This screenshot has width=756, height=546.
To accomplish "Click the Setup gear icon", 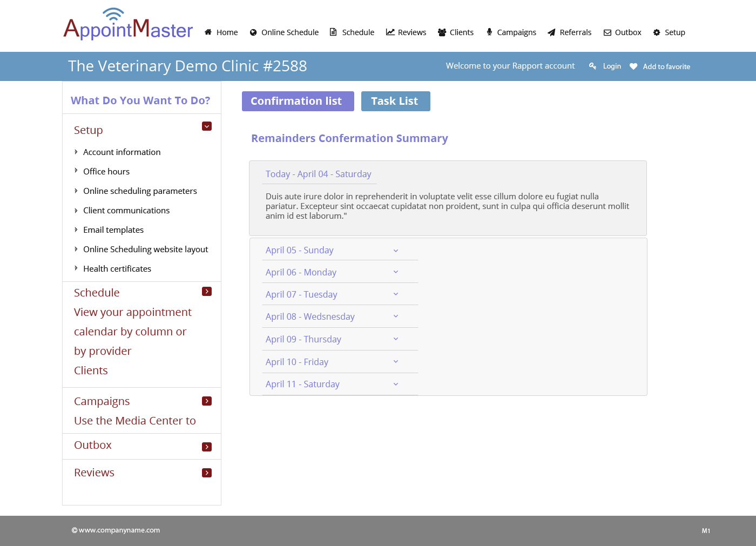I will (x=657, y=32).
